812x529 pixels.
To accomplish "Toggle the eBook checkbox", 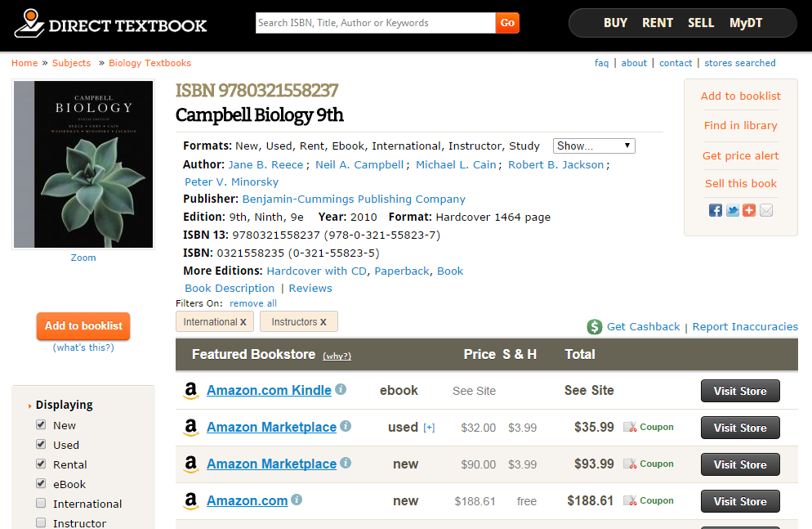I will (41, 483).
